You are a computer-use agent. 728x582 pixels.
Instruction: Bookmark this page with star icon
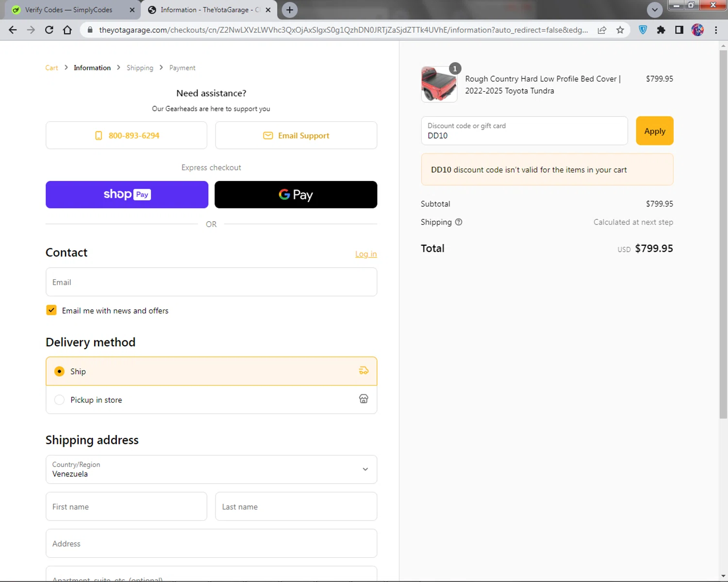click(620, 30)
